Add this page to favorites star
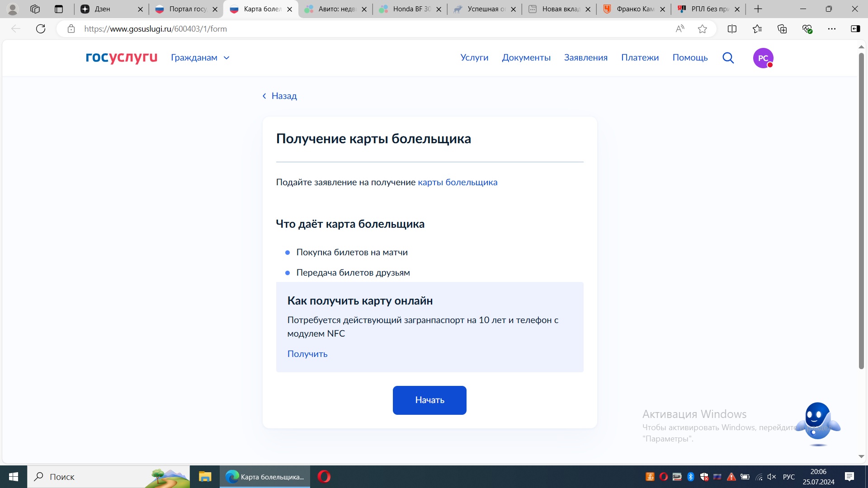Image resolution: width=868 pixels, height=488 pixels. 702,29
